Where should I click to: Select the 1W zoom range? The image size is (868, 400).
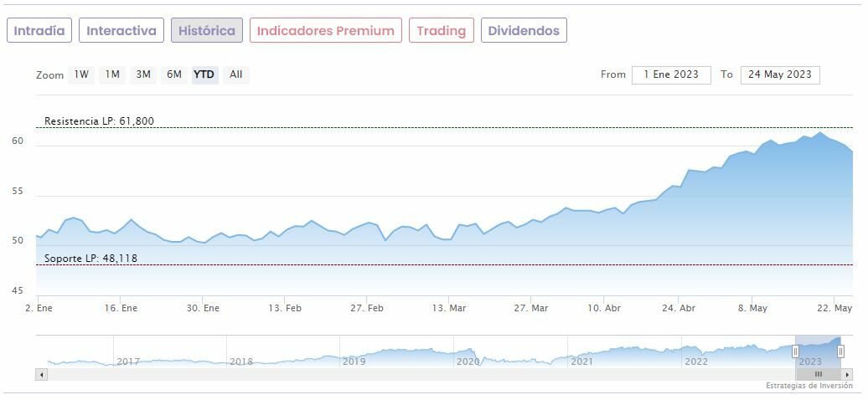pyautogui.click(x=81, y=74)
